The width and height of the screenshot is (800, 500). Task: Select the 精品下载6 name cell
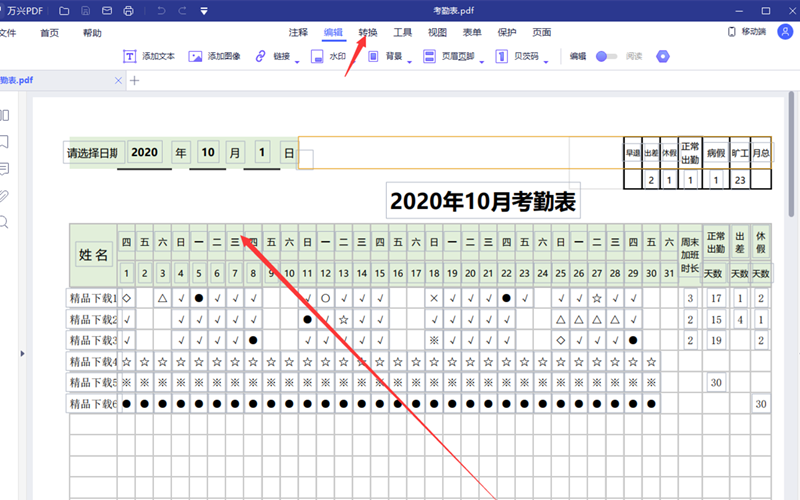coord(92,404)
